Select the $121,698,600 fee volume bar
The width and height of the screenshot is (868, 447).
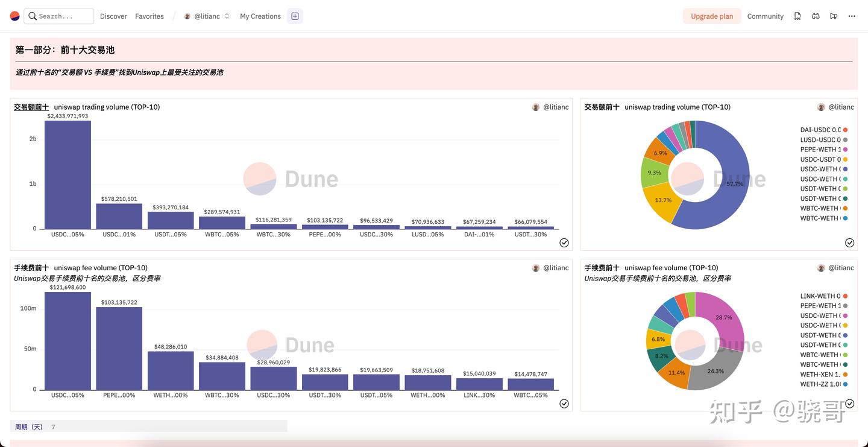pos(68,341)
